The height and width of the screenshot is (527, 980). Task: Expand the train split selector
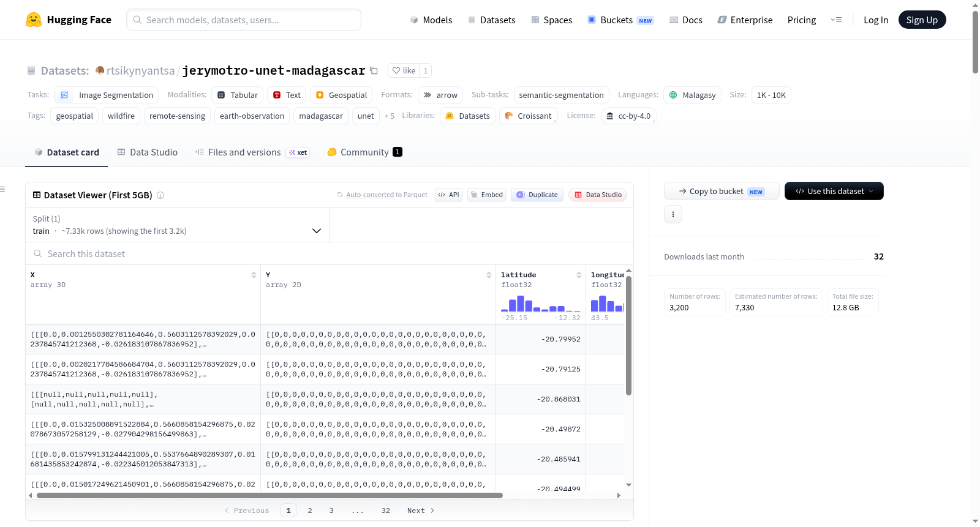click(x=178, y=225)
